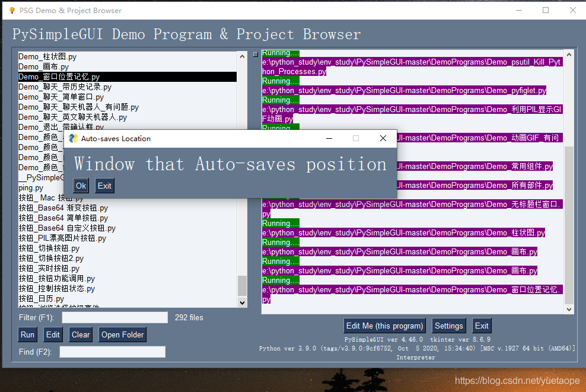Click output path ending Demo_柱状图.py

404,233
